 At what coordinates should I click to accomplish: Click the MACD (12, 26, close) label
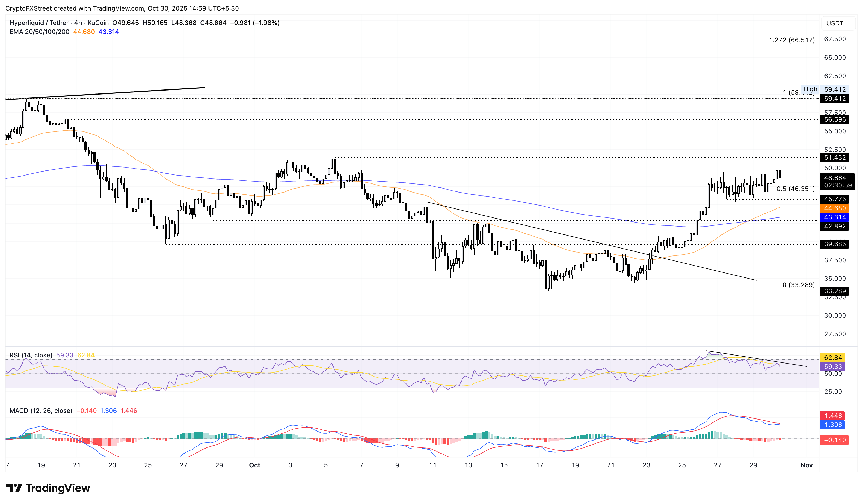(x=41, y=411)
